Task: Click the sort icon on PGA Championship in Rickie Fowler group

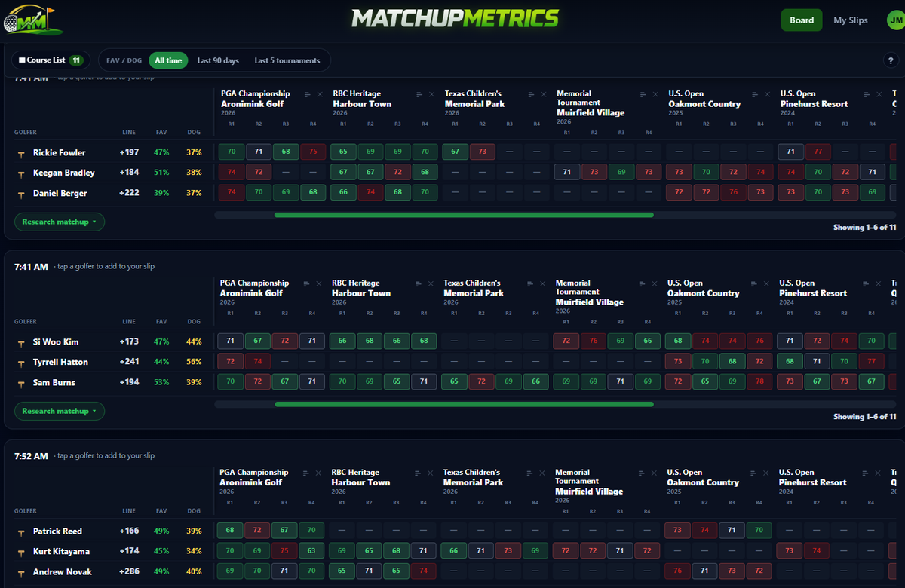Action: [308, 94]
